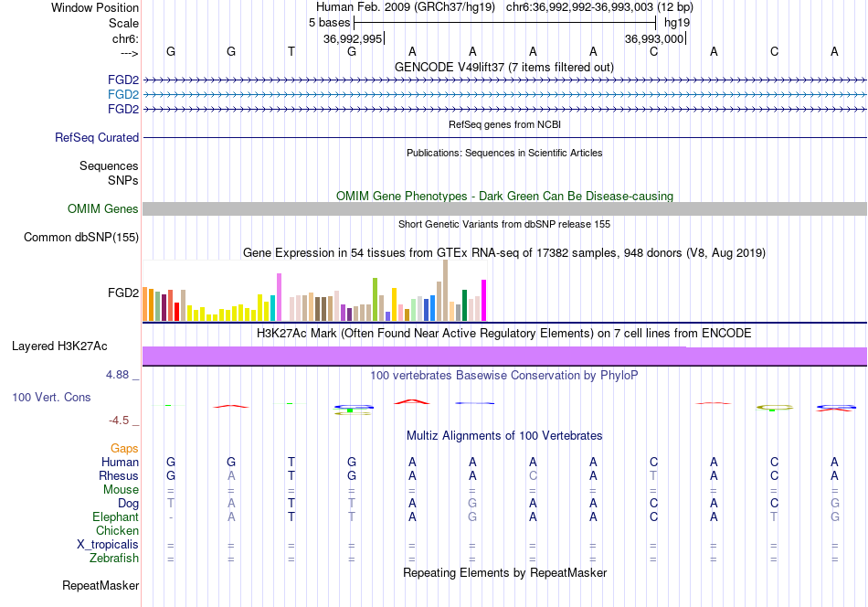Open the Multiz Alignments of 100 Vertebrates title
The height and width of the screenshot is (607, 868).
point(504,436)
